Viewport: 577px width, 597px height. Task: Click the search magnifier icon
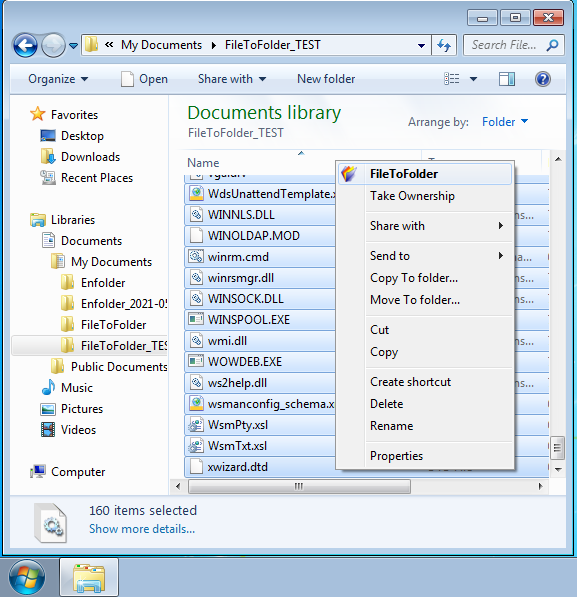click(x=552, y=45)
